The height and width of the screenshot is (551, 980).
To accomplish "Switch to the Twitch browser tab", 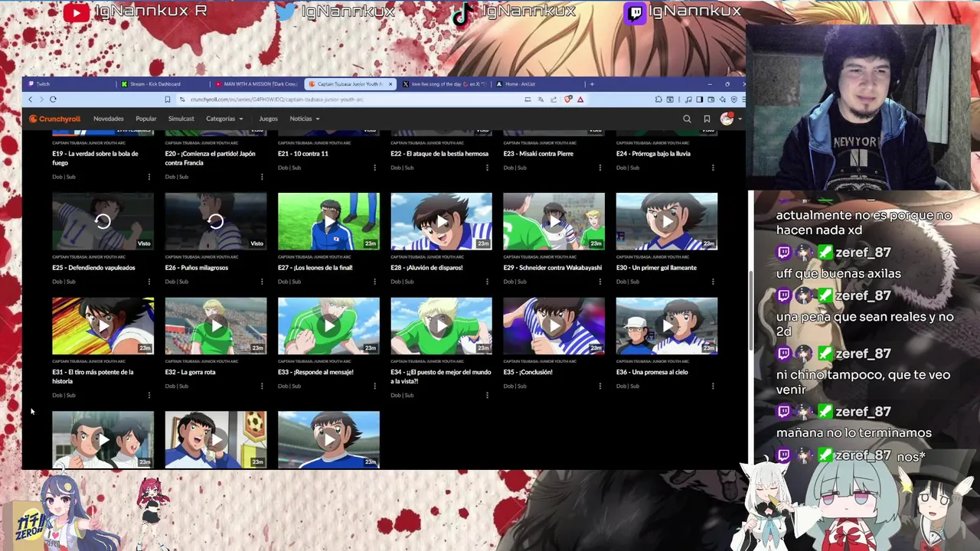I will 69,84.
